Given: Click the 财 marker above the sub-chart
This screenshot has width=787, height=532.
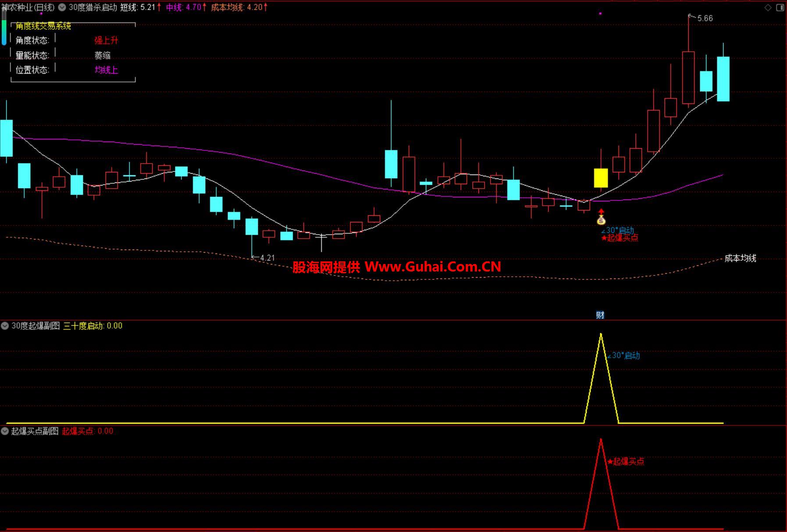Looking at the screenshot, I should coord(600,315).
